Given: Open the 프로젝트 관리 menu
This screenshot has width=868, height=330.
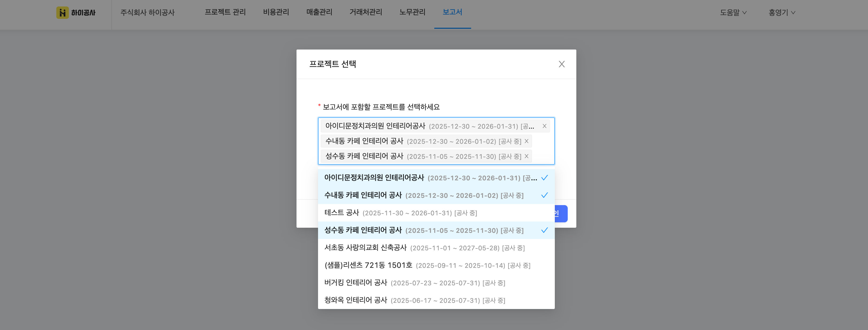Looking at the screenshot, I should click(x=225, y=12).
